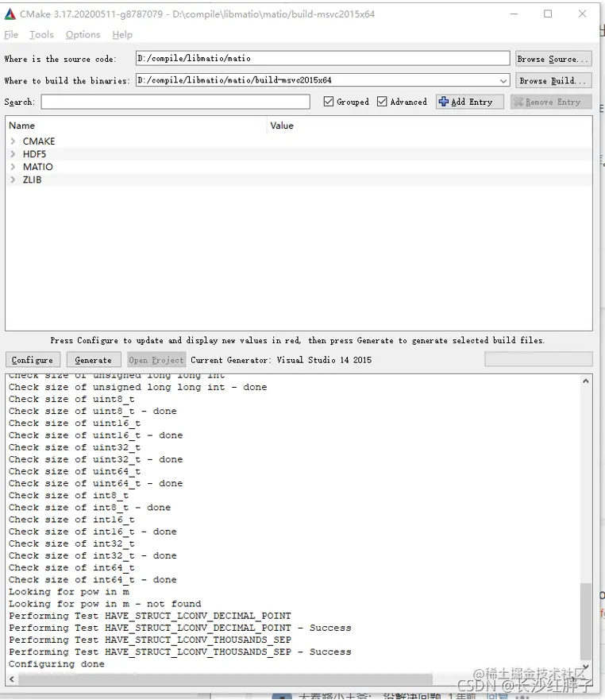This screenshot has height=700, width=605.
Task: Toggle the Grouped checkbox
Action: pos(329,102)
